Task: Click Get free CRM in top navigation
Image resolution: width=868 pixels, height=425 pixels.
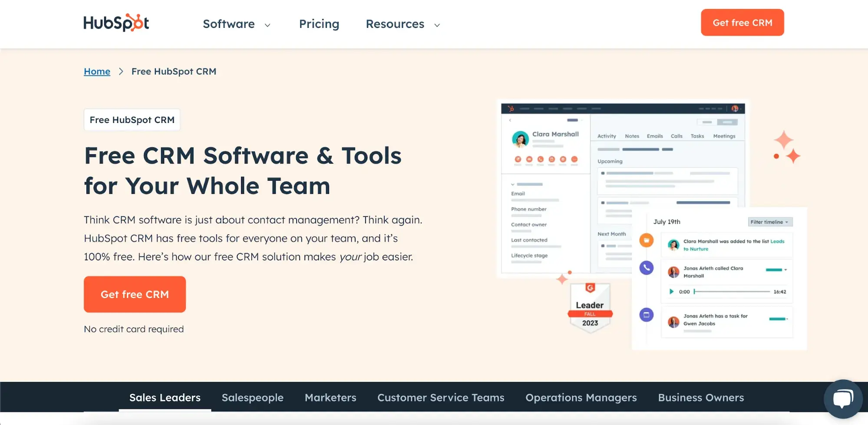Action: click(742, 23)
